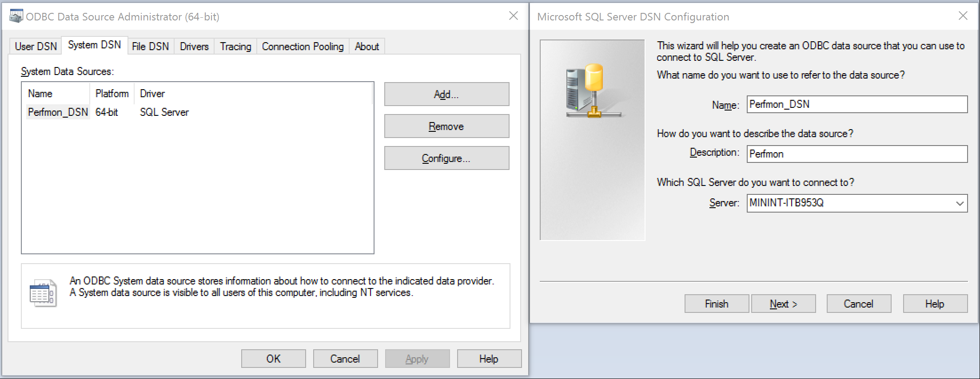Click the Driver column header
The image size is (980, 379).
tap(253, 94)
